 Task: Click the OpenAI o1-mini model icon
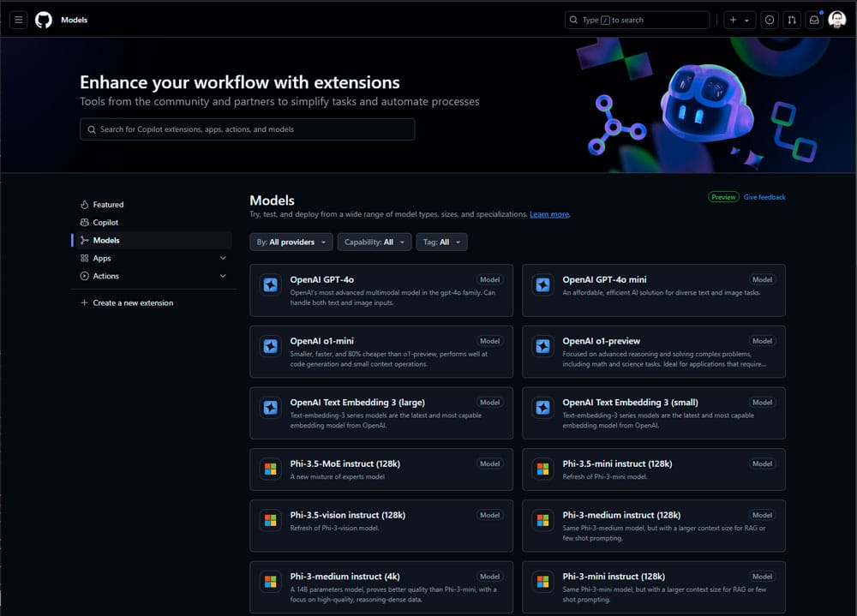[271, 346]
